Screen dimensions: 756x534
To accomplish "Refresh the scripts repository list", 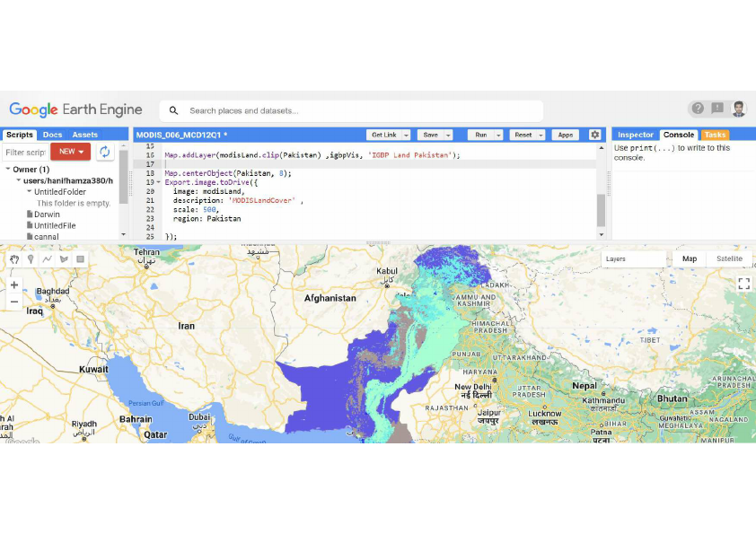I will (x=105, y=152).
